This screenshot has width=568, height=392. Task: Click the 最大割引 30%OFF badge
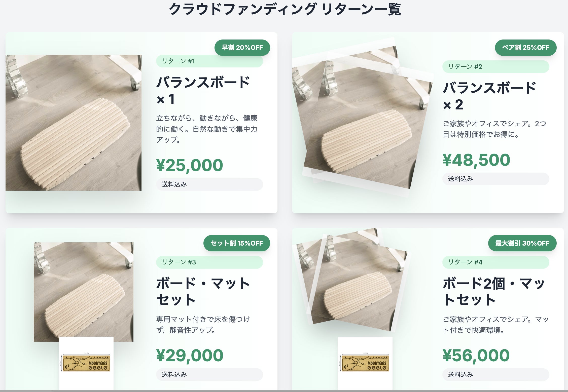coord(522,243)
